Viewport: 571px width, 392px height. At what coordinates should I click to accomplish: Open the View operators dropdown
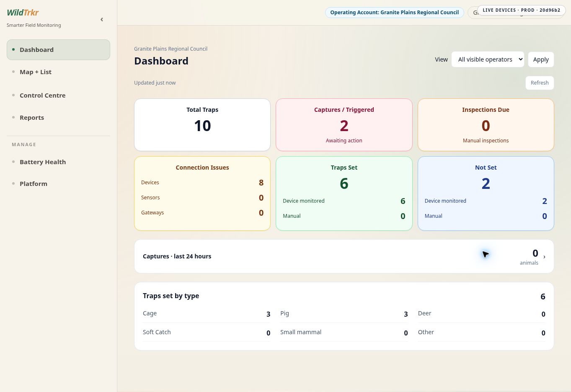(488, 59)
